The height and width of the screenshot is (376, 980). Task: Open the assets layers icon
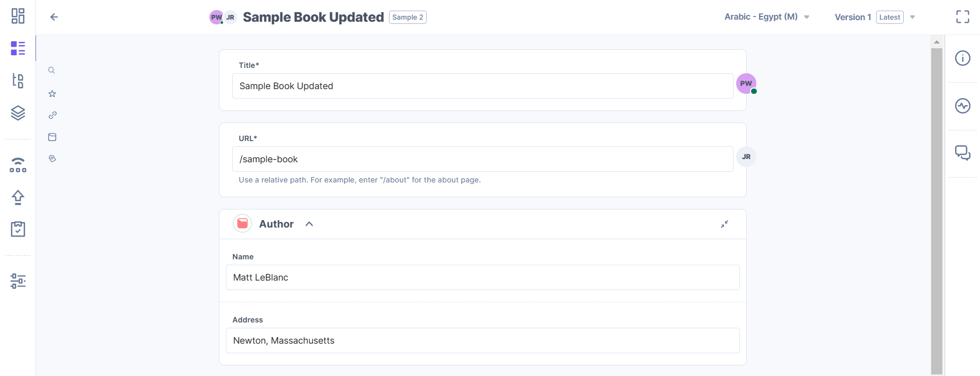pos(18,113)
